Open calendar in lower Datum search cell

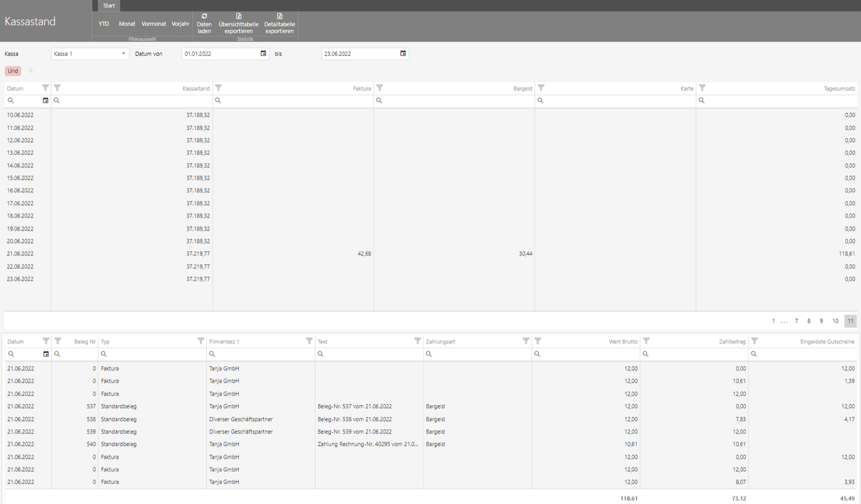coord(46,354)
